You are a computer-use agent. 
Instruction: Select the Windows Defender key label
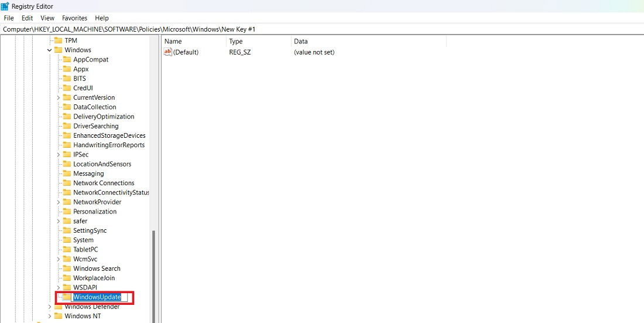click(92, 307)
